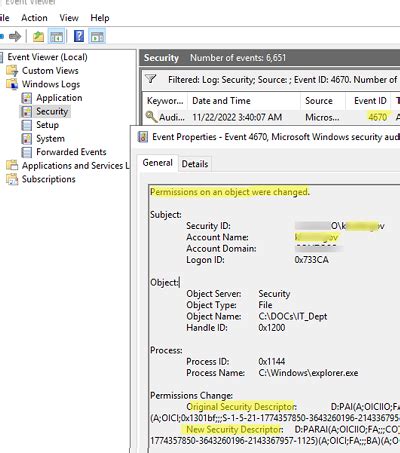
Task: Toggle Show/Hide Console Tree toolbar icon
Action: pos(56,36)
